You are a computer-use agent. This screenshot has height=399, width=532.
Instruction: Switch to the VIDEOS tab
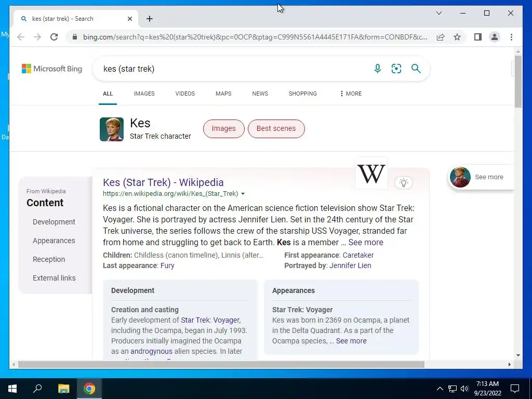coord(185,94)
